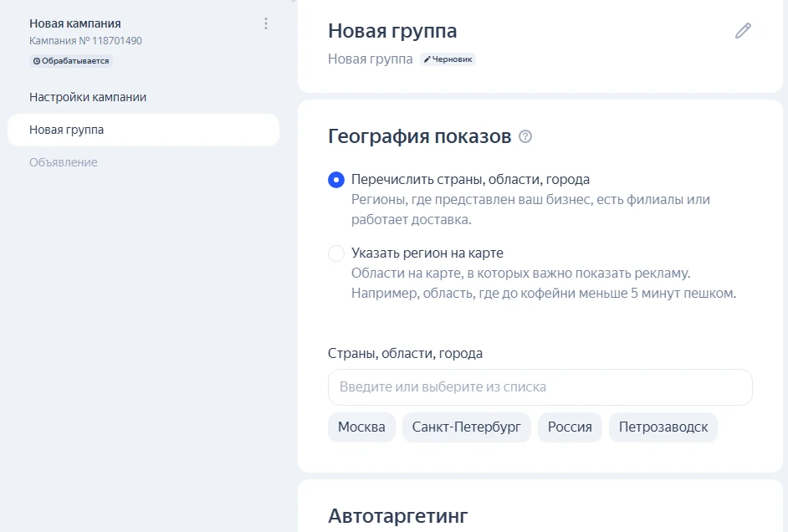Click the Обрабатывается status badge
Viewport: 788px width, 532px height.
click(71, 61)
